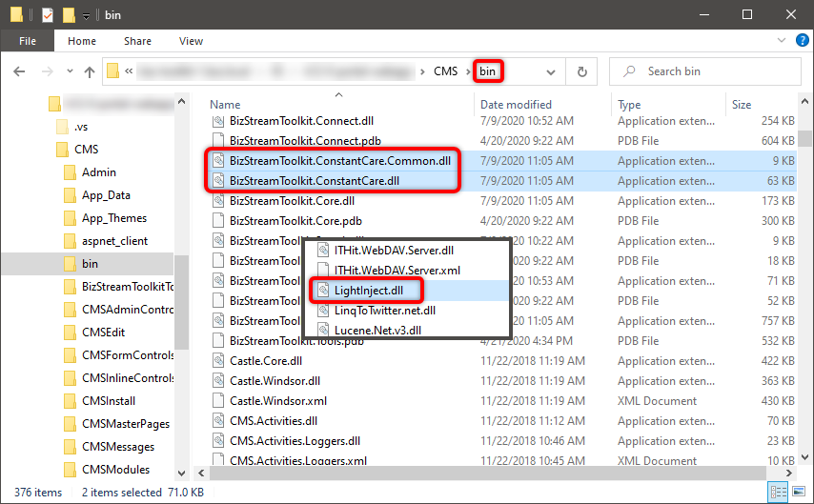Click New Folder icon in Quick Access Toolbar

point(69,15)
